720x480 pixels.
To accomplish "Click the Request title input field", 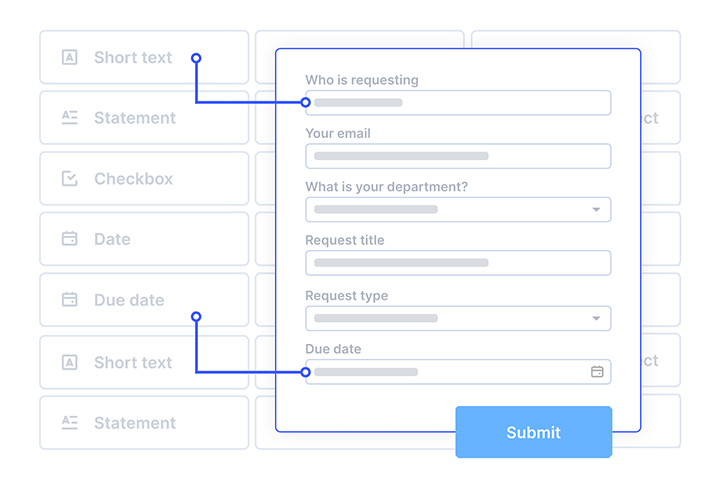I will [x=458, y=263].
